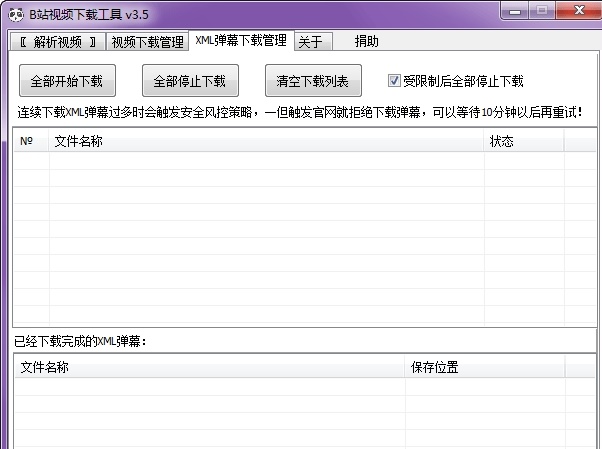Go to the 捐助 tab
The height and width of the screenshot is (449, 602).
366,41
